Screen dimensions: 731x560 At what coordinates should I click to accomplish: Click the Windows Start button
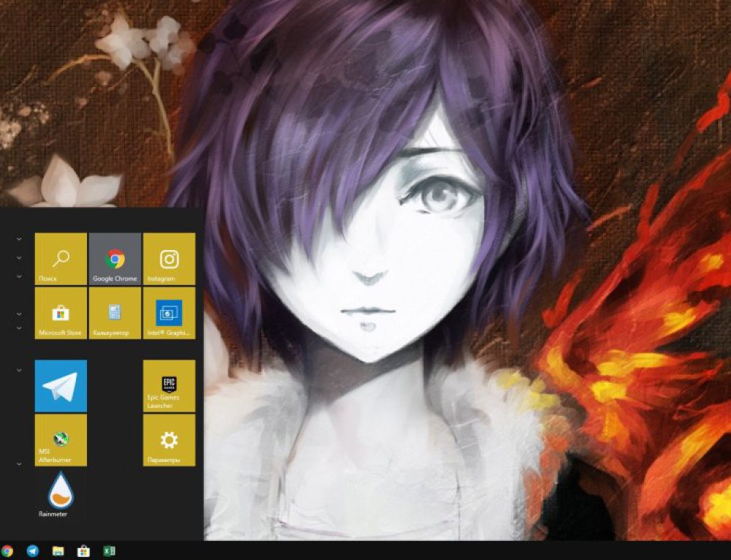pos(2,550)
